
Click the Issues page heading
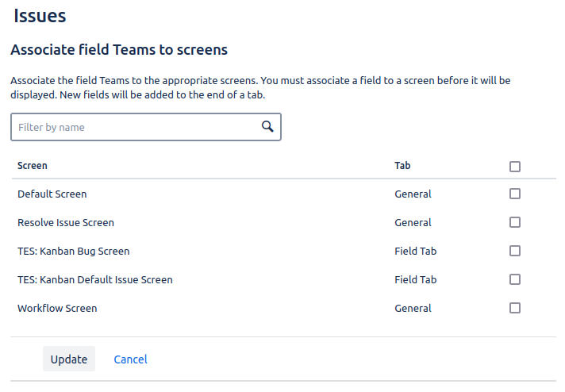[40, 15]
